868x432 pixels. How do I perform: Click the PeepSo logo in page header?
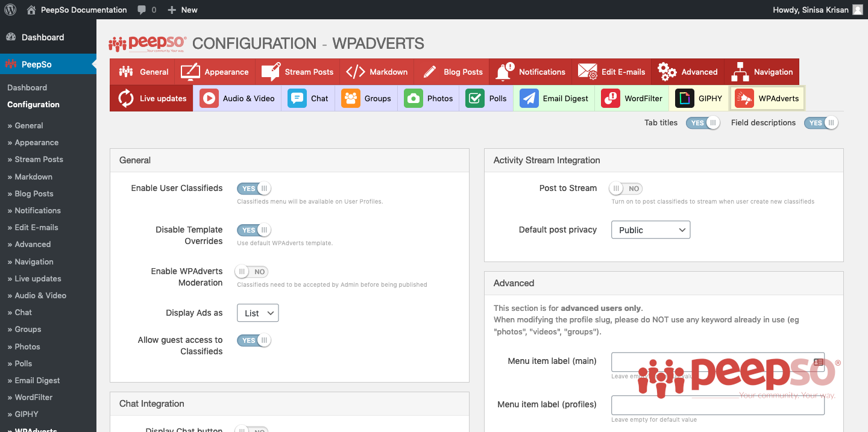click(148, 44)
